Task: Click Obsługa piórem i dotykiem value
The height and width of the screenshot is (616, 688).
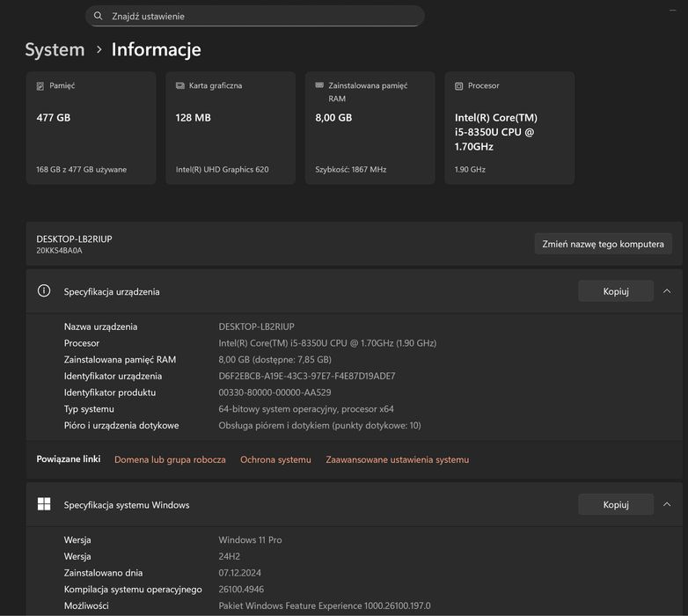Action: pos(319,425)
